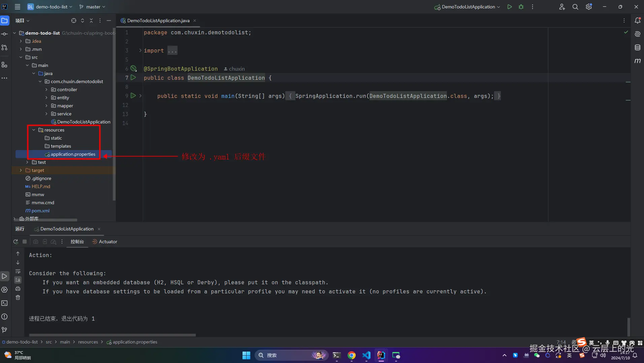The image size is (644, 363).
Task: Open the Notifications bell
Action: click(638, 21)
